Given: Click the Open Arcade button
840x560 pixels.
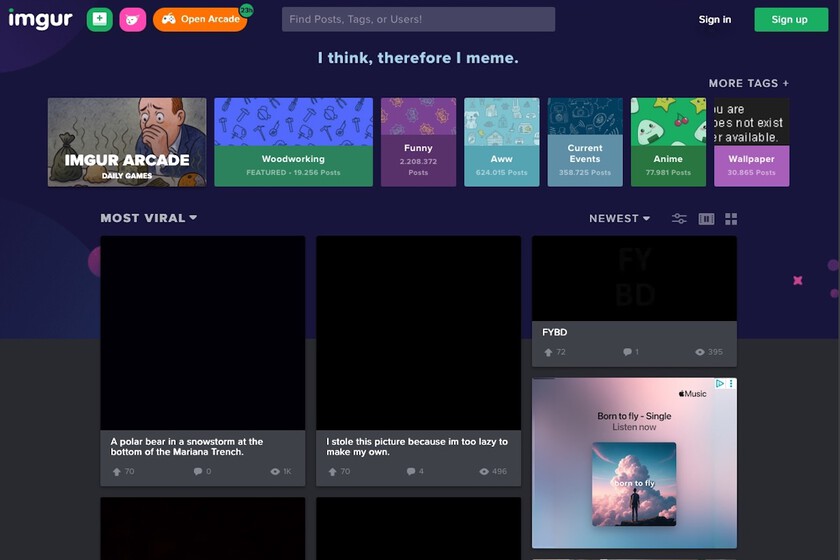Looking at the screenshot, I should [200, 19].
